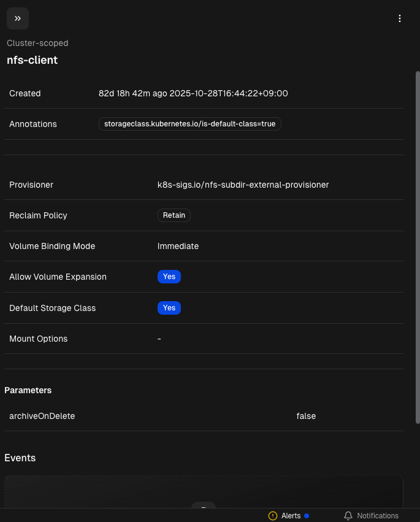Select the archiveOnDelete parameter row
The image size is (420, 522).
pyautogui.click(x=204, y=416)
